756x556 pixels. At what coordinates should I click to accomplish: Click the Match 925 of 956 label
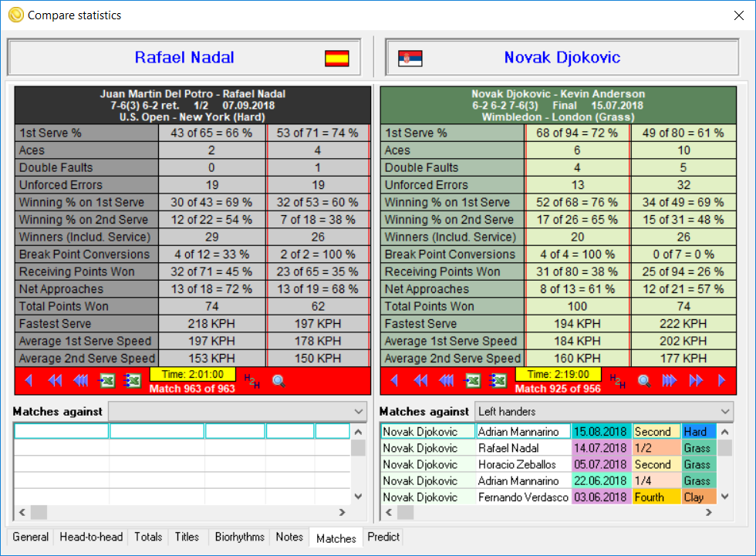(558, 389)
